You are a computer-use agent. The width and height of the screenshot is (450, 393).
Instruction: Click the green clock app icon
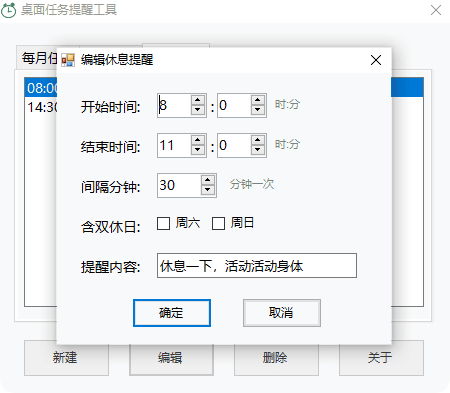click(8, 10)
